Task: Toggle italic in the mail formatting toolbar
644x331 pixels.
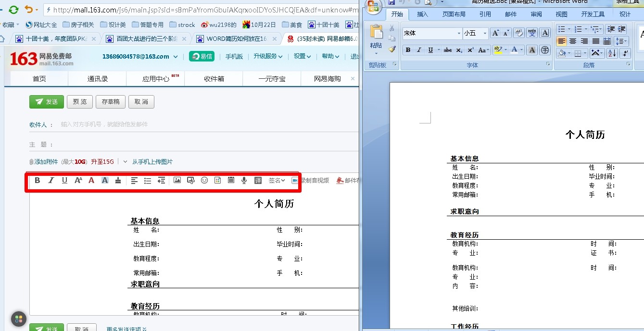Action: pyautogui.click(x=51, y=180)
